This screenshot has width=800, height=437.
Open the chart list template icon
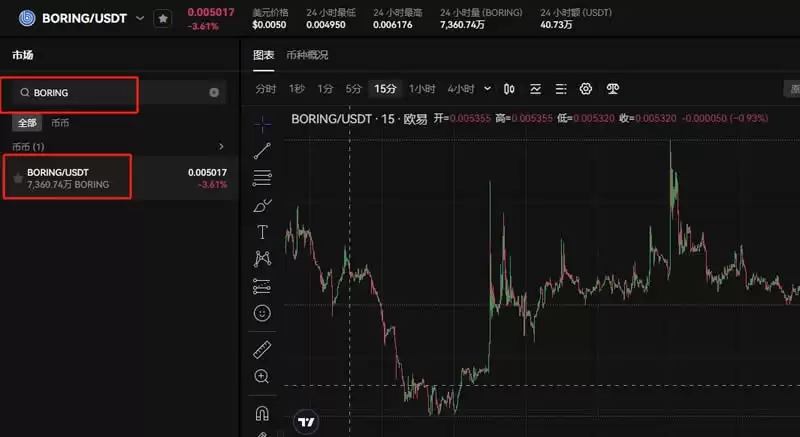tap(561, 89)
